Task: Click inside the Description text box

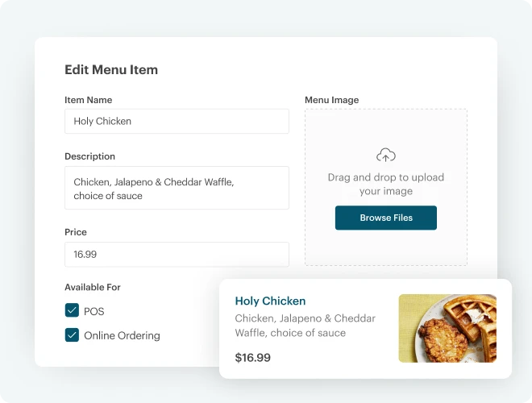Action: tap(177, 188)
